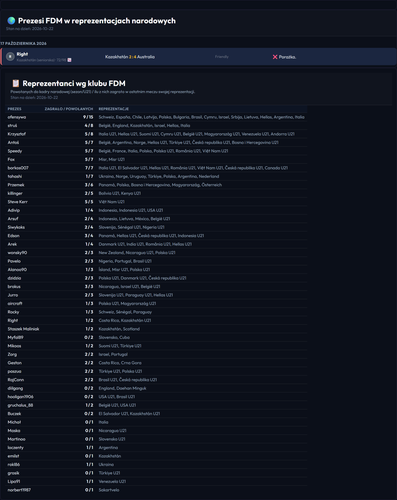
Task: Open the Kazakhstán 2:4 Australia match result
Action: pos(130,57)
